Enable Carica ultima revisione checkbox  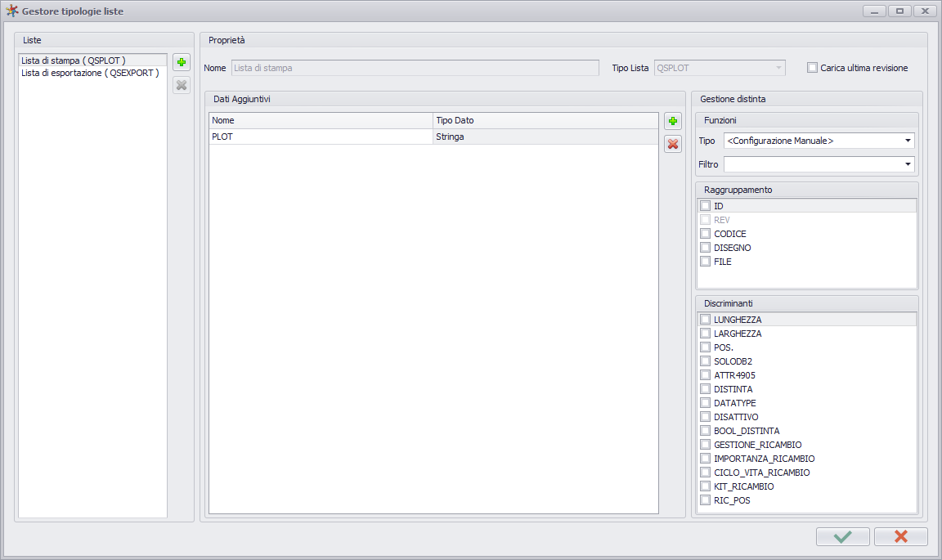tap(812, 68)
